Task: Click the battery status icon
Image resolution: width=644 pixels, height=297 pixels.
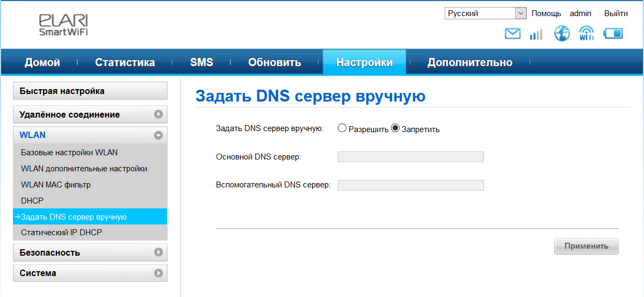Action: (x=613, y=34)
